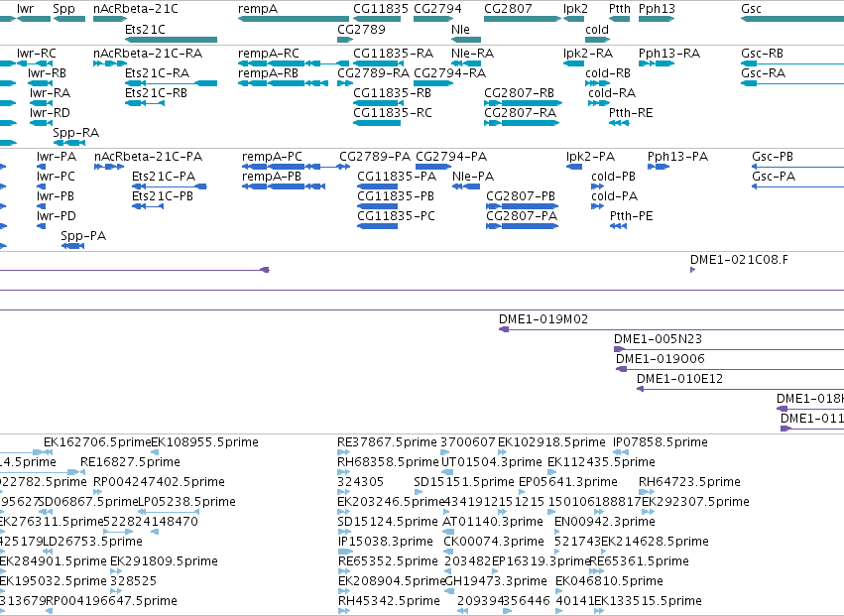Viewport: 844px width, 616px height.
Task: Select the Pph13-PA protein label
Action: coord(677,157)
